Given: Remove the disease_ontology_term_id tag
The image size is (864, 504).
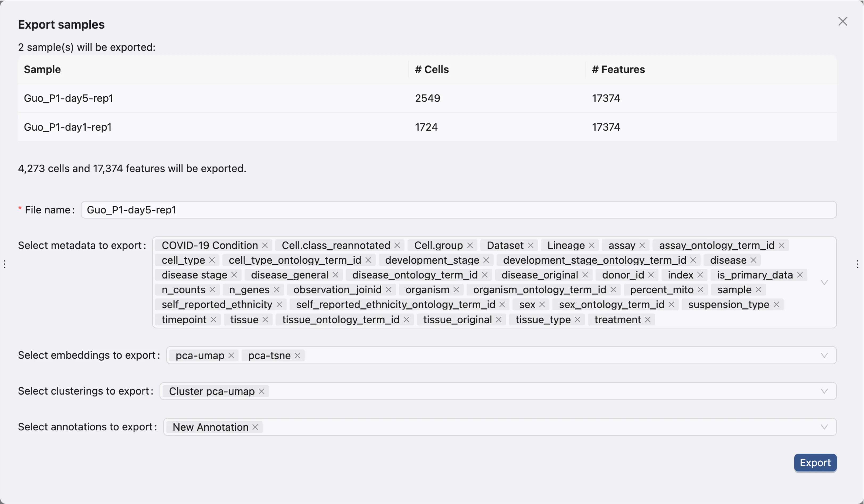Looking at the screenshot, I should pyautogui.click(x=485, y=275).
